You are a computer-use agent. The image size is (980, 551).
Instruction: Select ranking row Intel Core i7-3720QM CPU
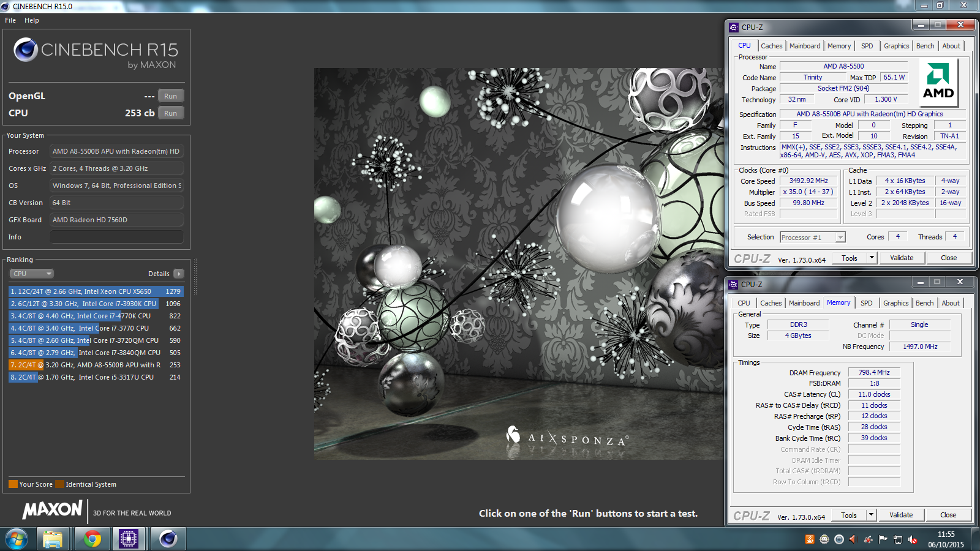pyautogui.click(x=96, y=340)
